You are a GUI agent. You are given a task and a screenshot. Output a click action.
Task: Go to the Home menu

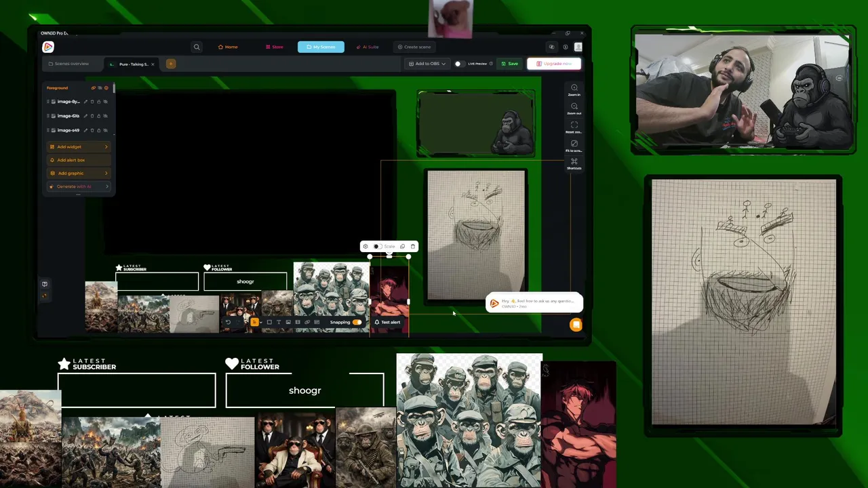coord(228,47)
